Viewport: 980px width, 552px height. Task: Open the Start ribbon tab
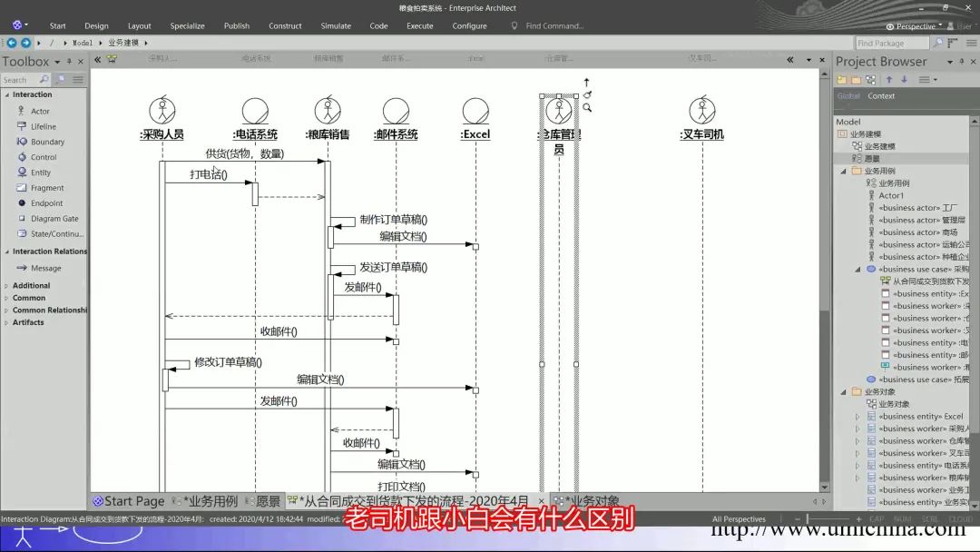[x=57, y=25]
